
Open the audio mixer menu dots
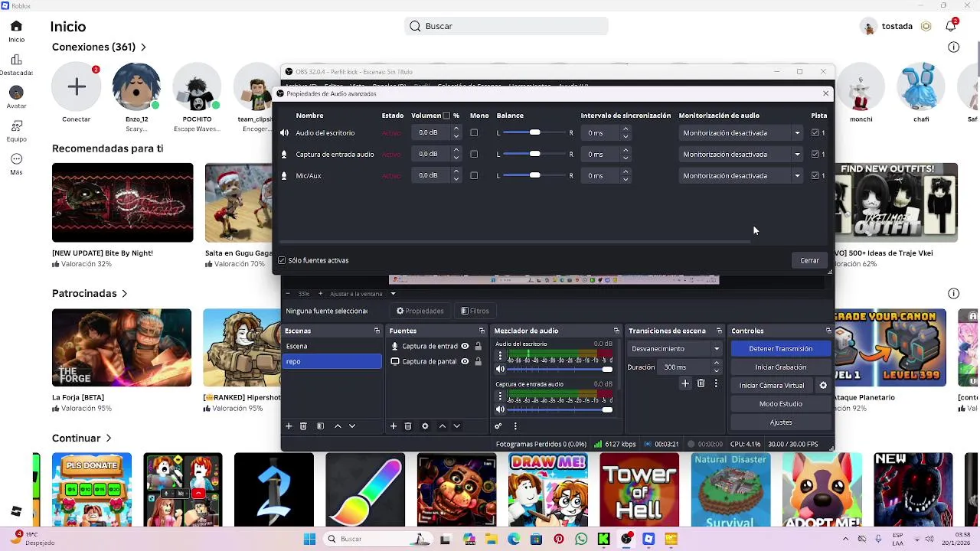tap(515, 426)
